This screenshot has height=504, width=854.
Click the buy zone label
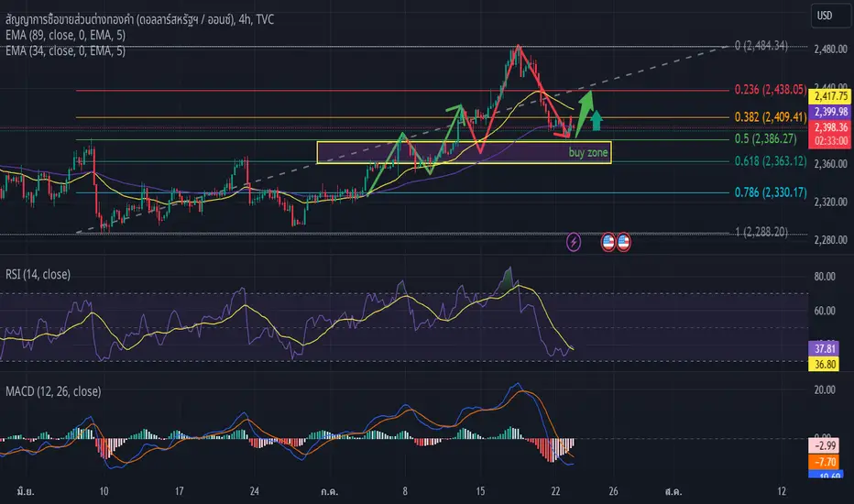point(587,152)
